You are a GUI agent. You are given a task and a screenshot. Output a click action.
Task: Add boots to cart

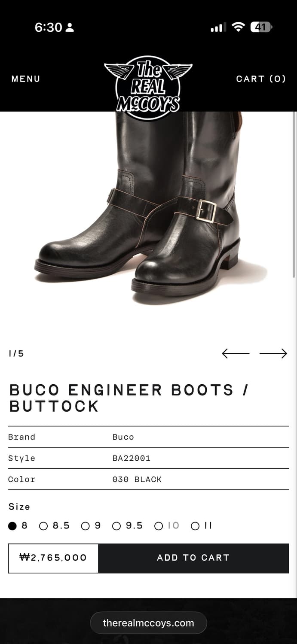(193, 558)
